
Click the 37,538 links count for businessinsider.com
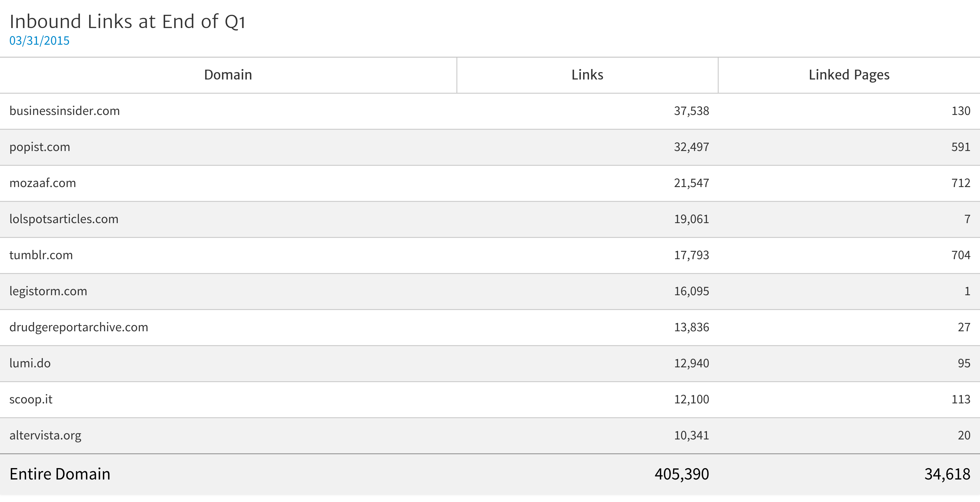coord(691,111)
